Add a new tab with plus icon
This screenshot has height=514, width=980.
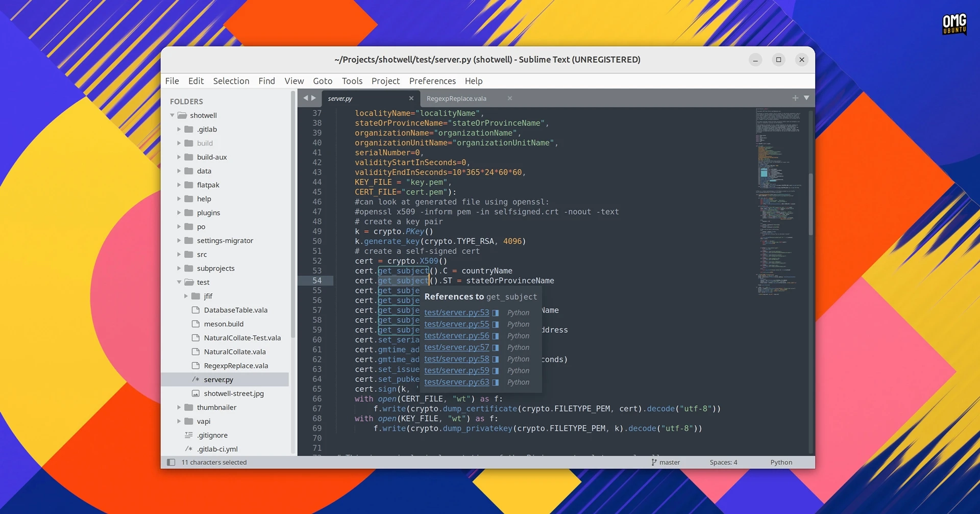click(795, 98)
